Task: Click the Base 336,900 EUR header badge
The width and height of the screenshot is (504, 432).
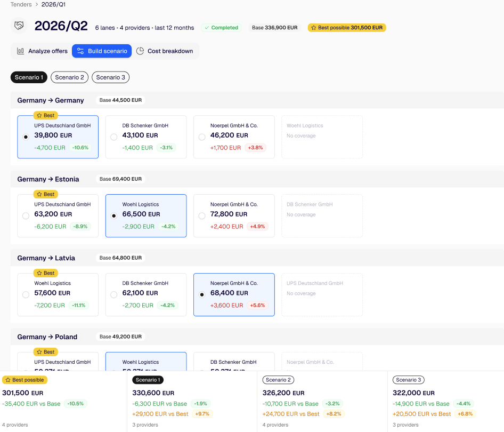Action: (275, 28)
